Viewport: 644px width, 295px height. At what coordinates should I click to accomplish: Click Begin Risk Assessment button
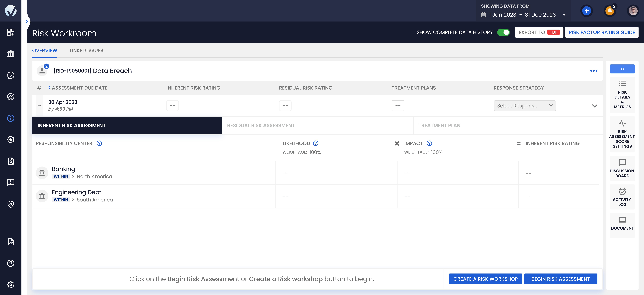click(561, 279)
